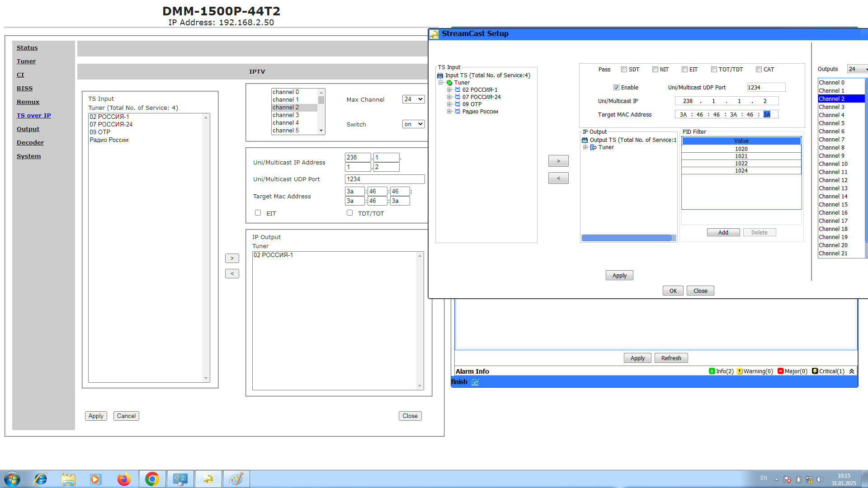Image resolution: width=868 pixels, height=488 pixels.
Task: Click Windows Explorer folder taskbar icon
Action: coord(68,479)
